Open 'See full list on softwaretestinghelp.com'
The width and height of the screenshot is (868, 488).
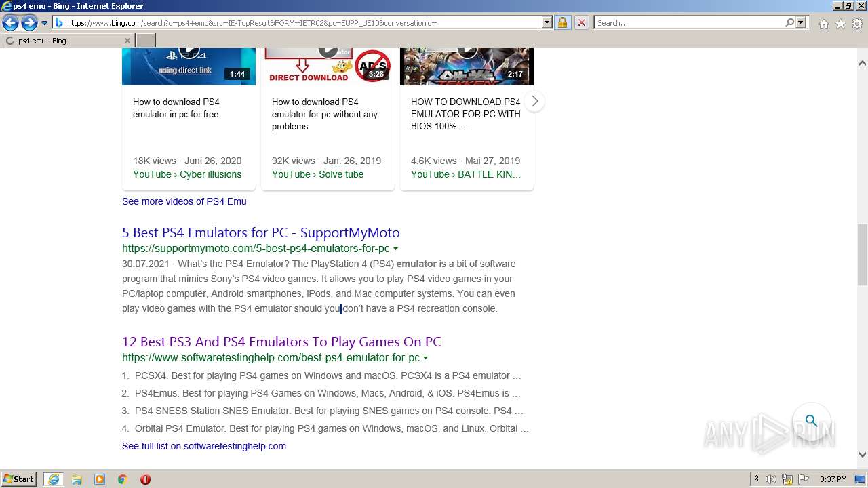point(204,446)
